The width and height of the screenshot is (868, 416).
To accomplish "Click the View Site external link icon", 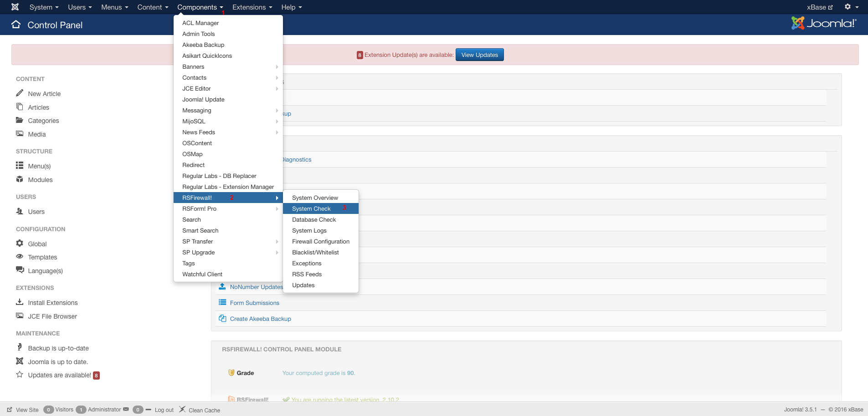I will coord(10,410).
